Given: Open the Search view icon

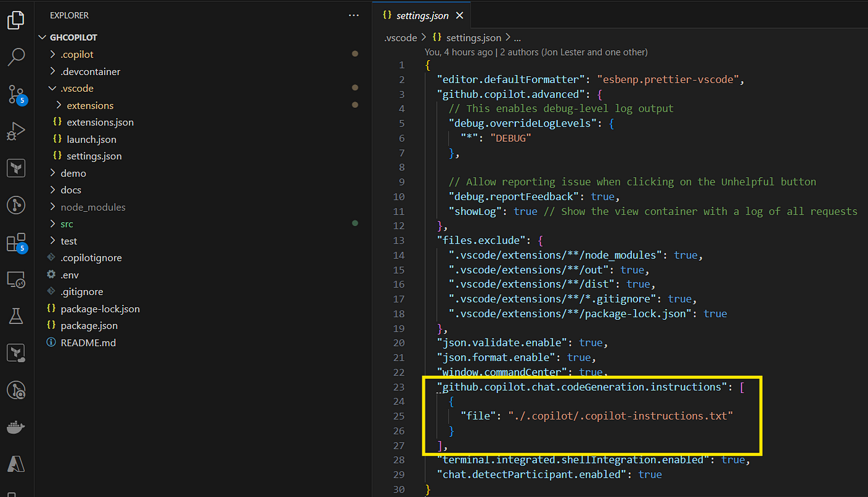Looking at the screenshot, I should (x=16, y=57).
